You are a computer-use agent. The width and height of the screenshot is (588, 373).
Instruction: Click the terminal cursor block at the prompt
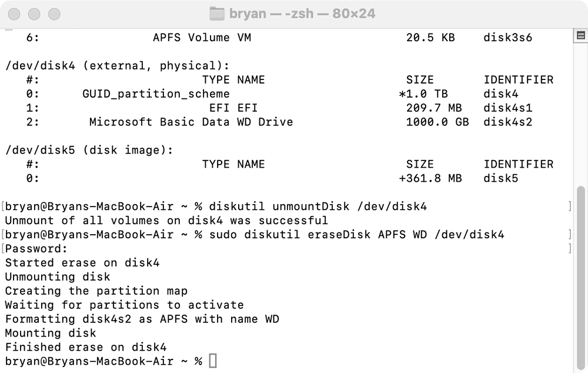[x=213, y=361]
